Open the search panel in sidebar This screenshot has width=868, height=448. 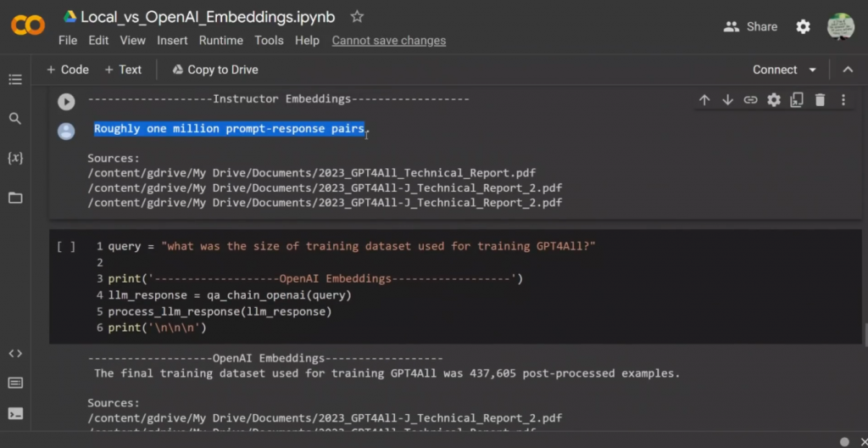(x=15, y=119)
